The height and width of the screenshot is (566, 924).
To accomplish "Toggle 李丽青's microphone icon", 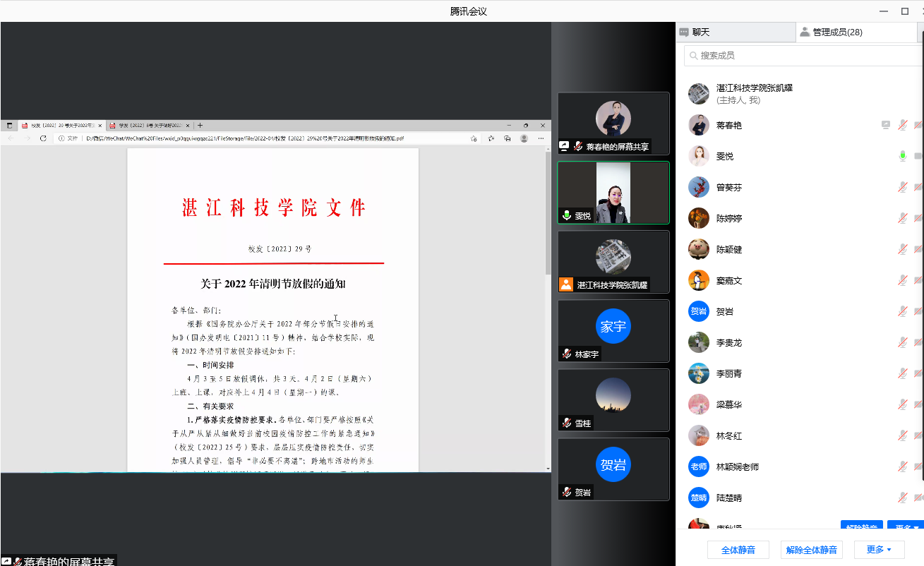I will (902, 373).
